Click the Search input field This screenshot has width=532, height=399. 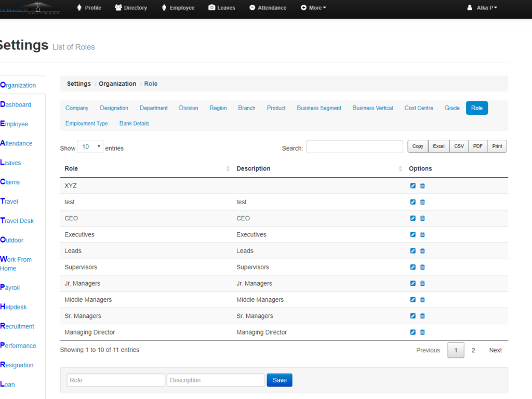(354, 147)
